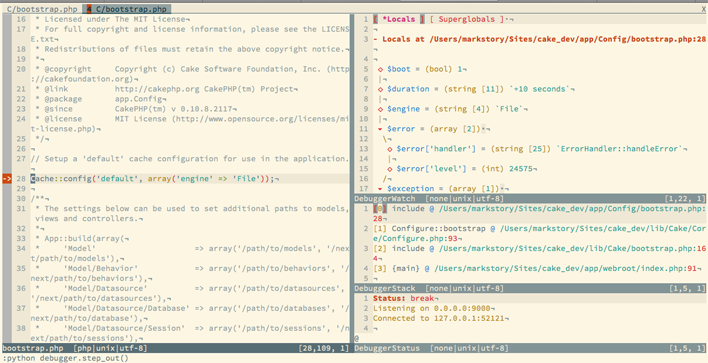Click the ':python debugger.step_out()' command line
708x363 pixels.
point(65,358)
